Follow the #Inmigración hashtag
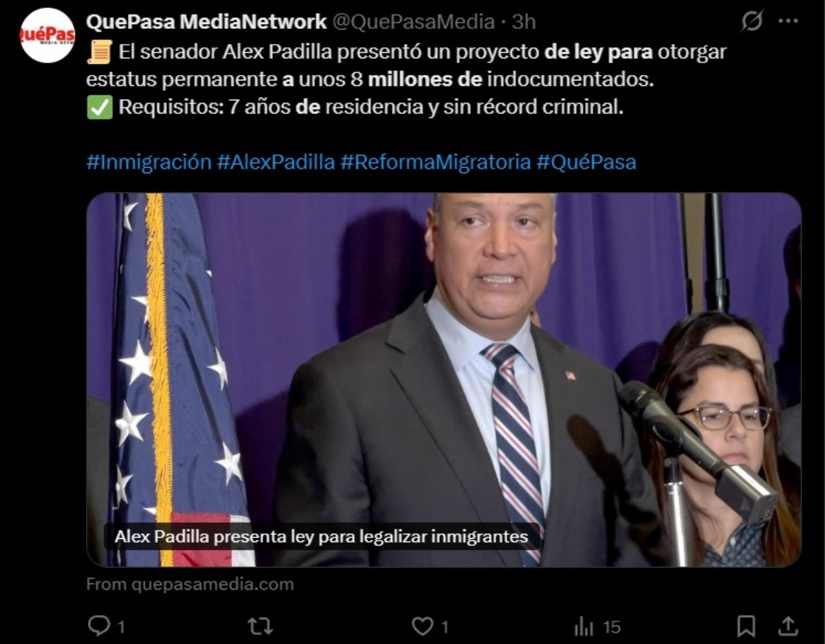The width and height of the screenshot is (825, 644). pos(148,162)
